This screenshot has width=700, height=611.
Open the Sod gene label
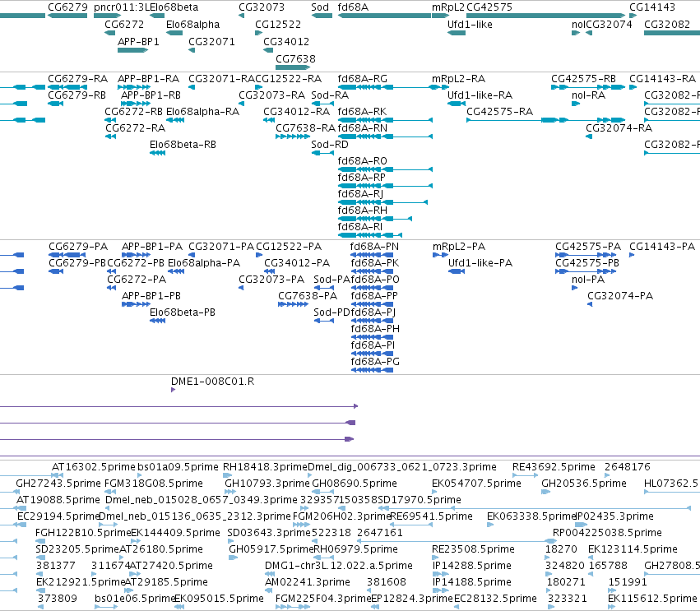coord(320,7)
